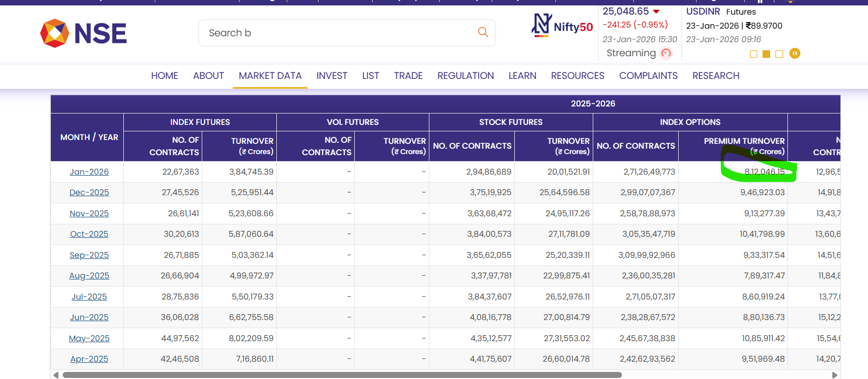868x379 pixels.
Task: Open the Apr-2025 month link
Action: tap(89, 359)
